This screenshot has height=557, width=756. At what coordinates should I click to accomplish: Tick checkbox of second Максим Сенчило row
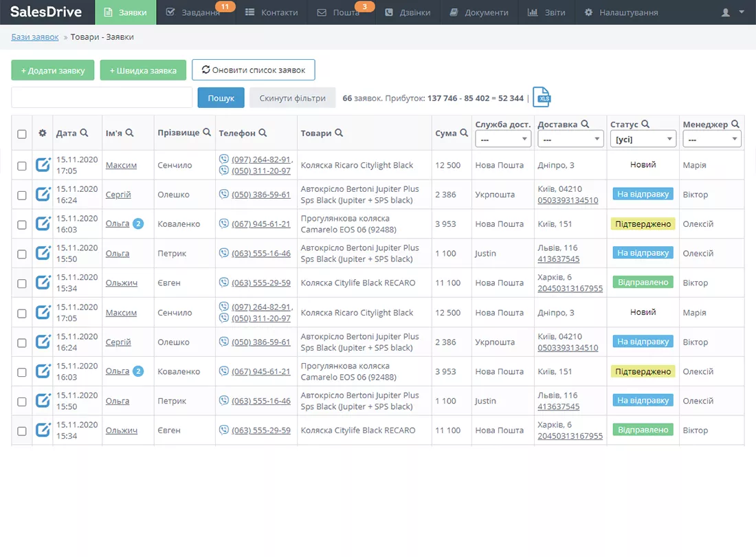click(x=22, y=314)
